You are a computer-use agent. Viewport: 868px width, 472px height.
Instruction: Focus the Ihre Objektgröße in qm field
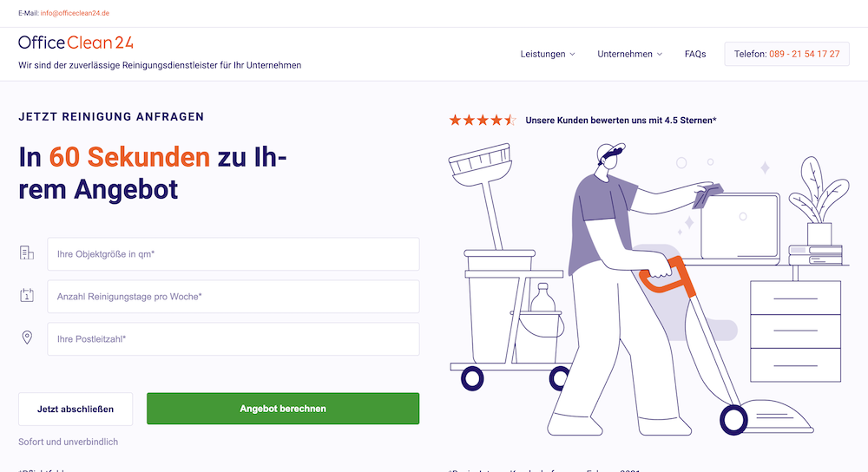[x=233, y=254]
